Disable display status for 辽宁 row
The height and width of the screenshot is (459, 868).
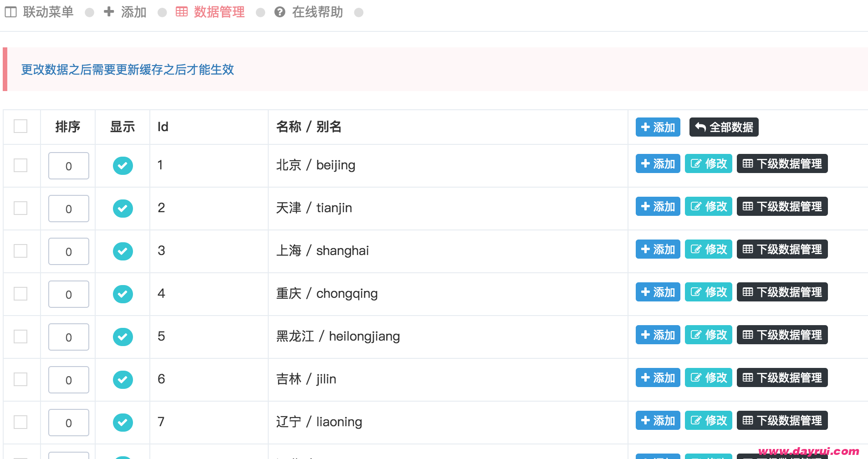click(123, 423)
